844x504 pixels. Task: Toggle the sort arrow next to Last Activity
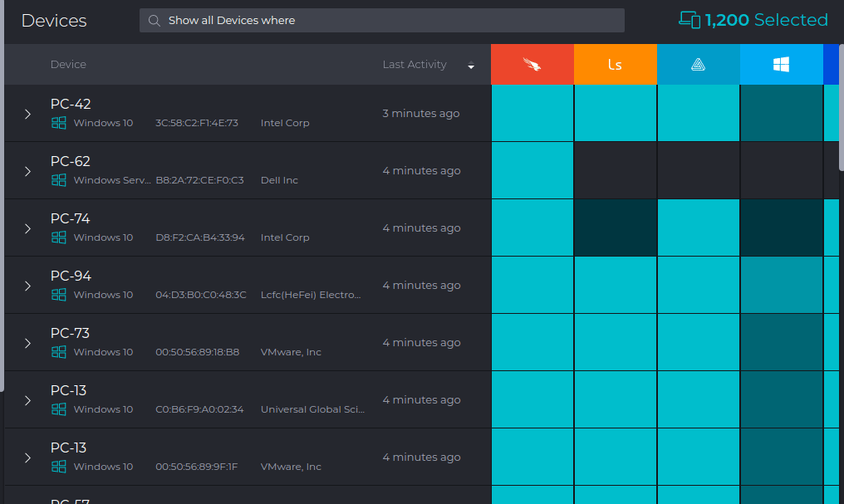click(x=471, y=66)
